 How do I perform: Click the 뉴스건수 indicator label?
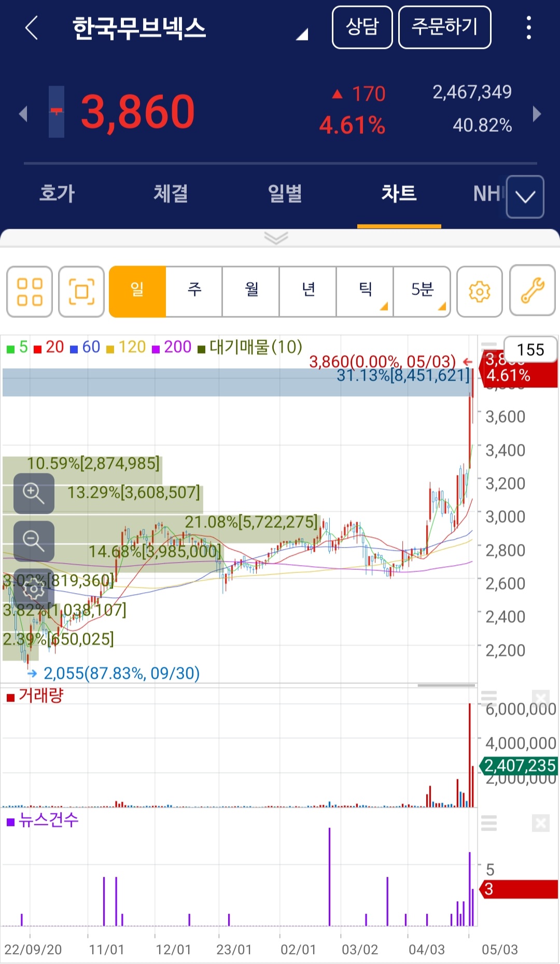[x=43, y=820]
